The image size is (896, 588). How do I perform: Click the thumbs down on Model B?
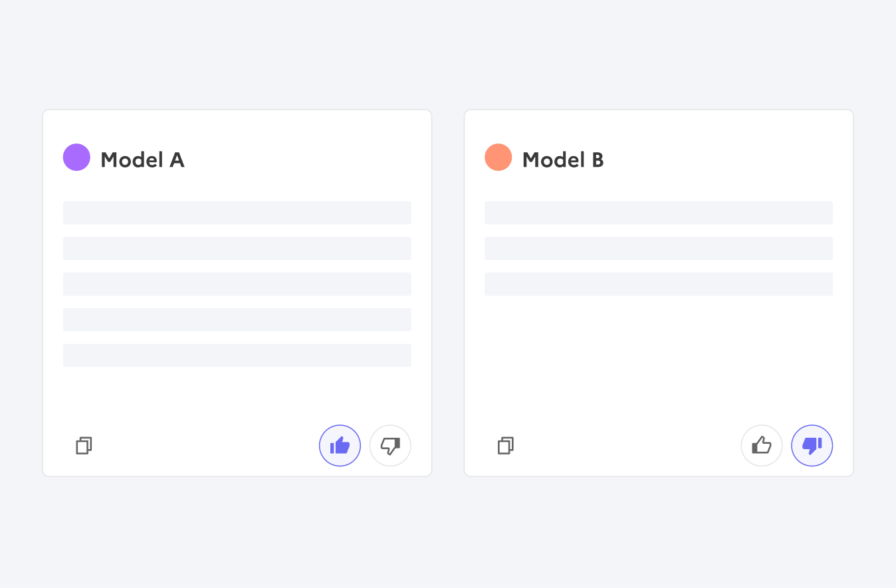pyautogui.click(x=812, y=445)
